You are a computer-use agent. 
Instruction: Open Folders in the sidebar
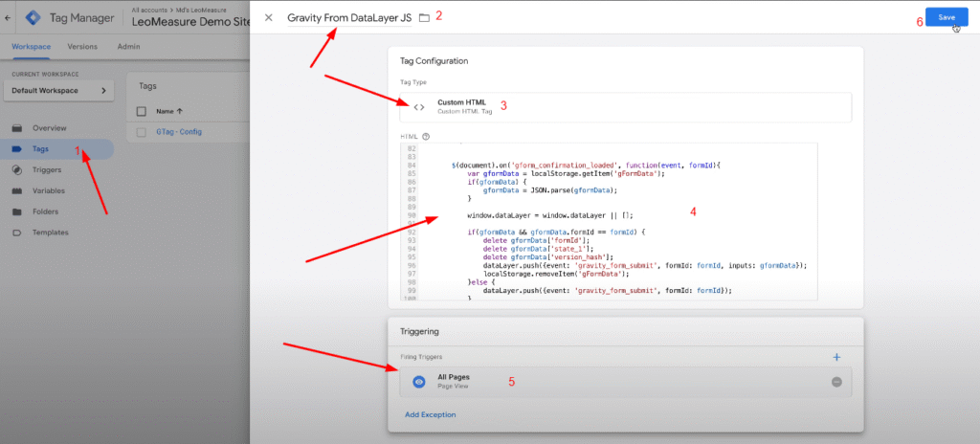click(x=46, y=211)
